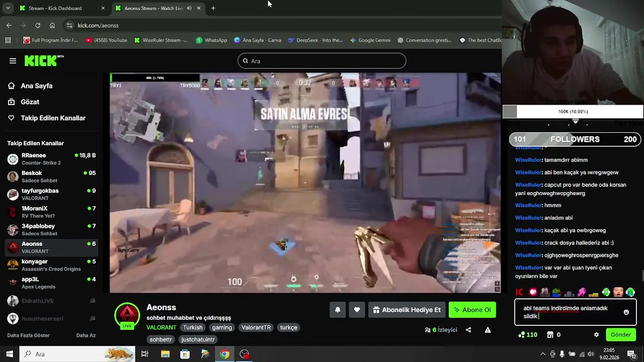The height and width of the screenshot is (362, 644).
Task: Open RRaenee channel in followed list
Action: 51,159
